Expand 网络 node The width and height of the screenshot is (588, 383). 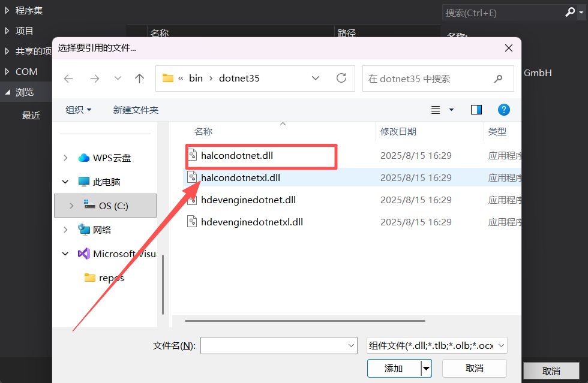coord(65,230)
